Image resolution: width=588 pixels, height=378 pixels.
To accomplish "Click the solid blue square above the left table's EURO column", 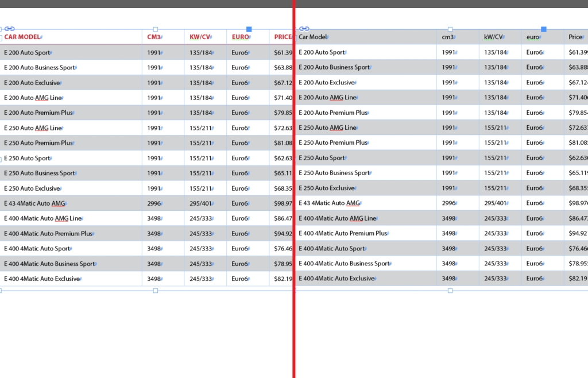I will 249,29.
